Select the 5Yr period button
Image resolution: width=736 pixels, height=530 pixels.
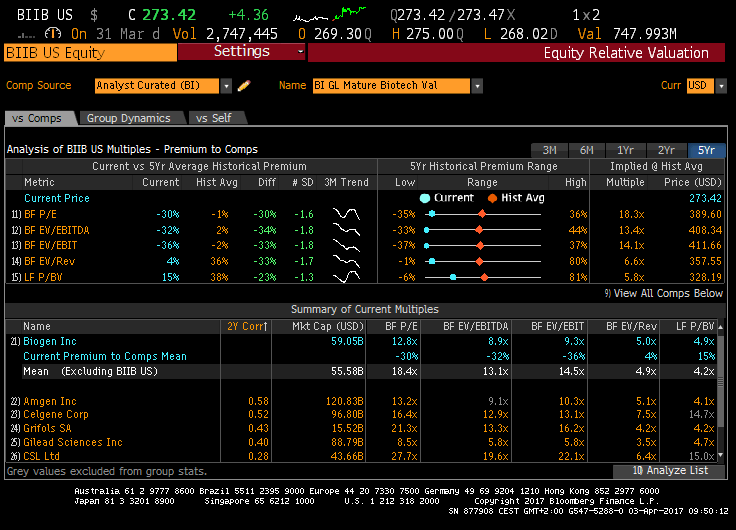pyautogui.click(x=706, y=150)
